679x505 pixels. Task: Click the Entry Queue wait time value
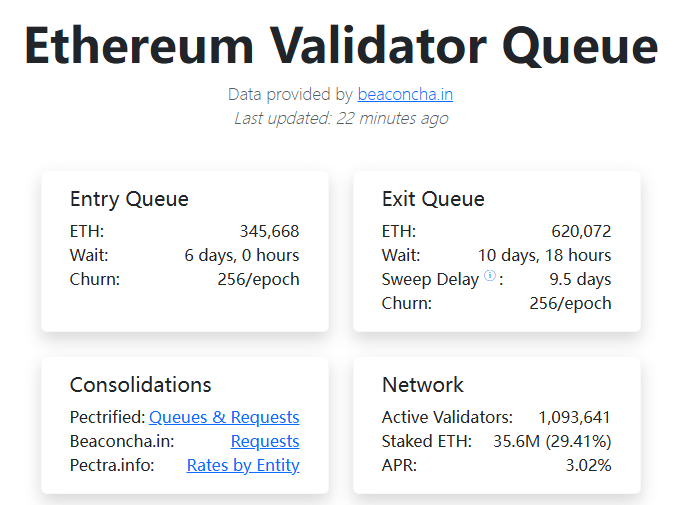(242, 256)
